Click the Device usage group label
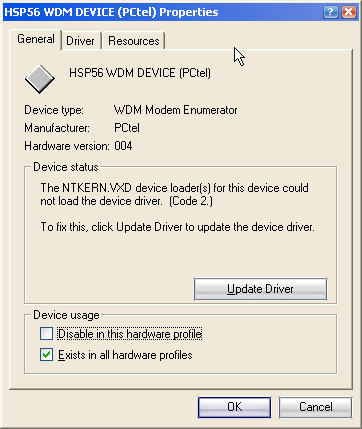The height and width of the screenshot is (429, 362). pyautogui.click(x=66, y=315)
